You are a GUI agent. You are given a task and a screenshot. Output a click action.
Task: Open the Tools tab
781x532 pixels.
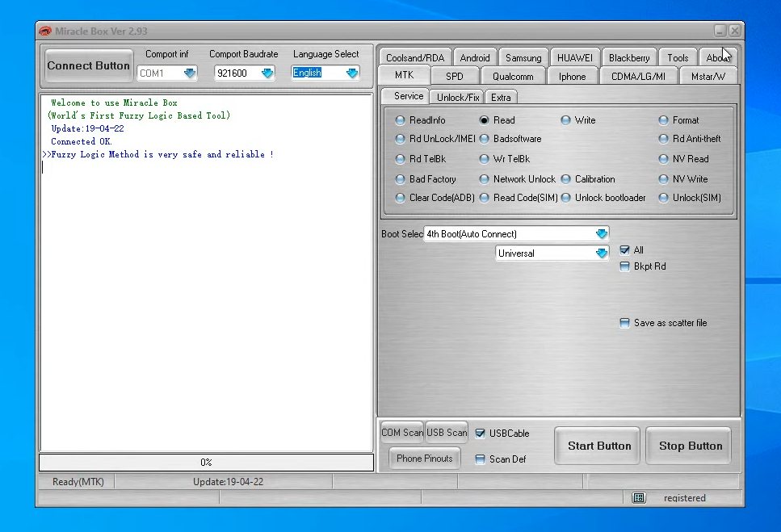tap(678, 58)
